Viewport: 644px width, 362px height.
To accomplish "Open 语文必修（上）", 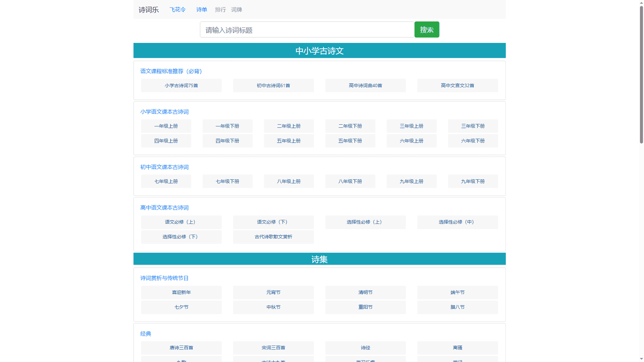I will 181,222.
